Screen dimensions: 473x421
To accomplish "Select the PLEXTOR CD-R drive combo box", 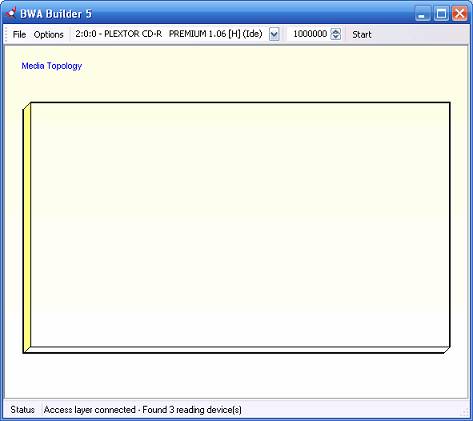I will (176, 34).
